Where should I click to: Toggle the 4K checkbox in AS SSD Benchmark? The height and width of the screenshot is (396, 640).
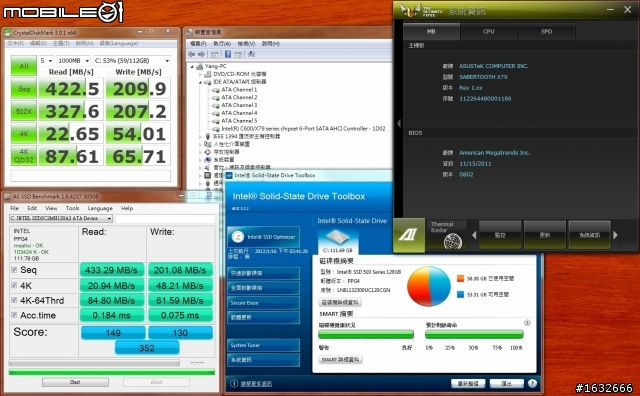[14, 285]
